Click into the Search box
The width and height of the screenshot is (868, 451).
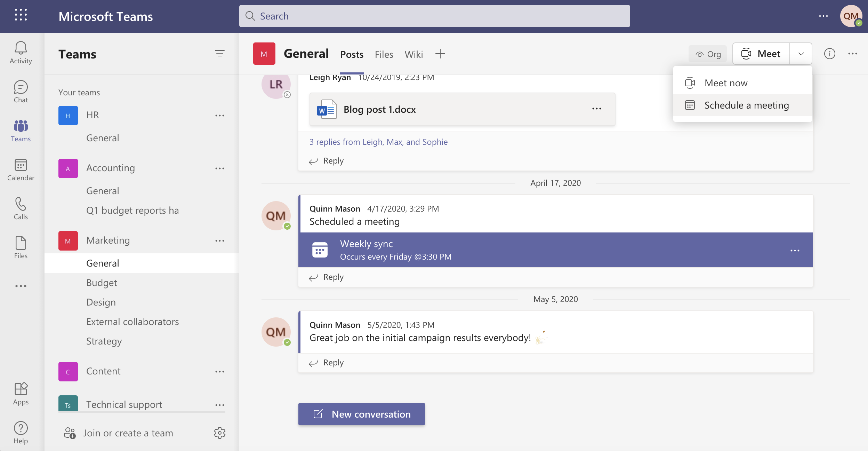click(x=434, y=16)
